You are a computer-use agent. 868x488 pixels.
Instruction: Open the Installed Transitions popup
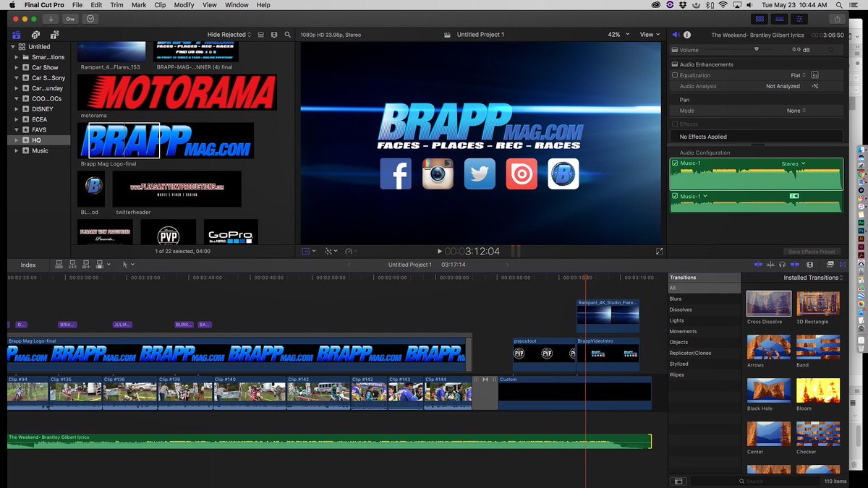[814, 278]
